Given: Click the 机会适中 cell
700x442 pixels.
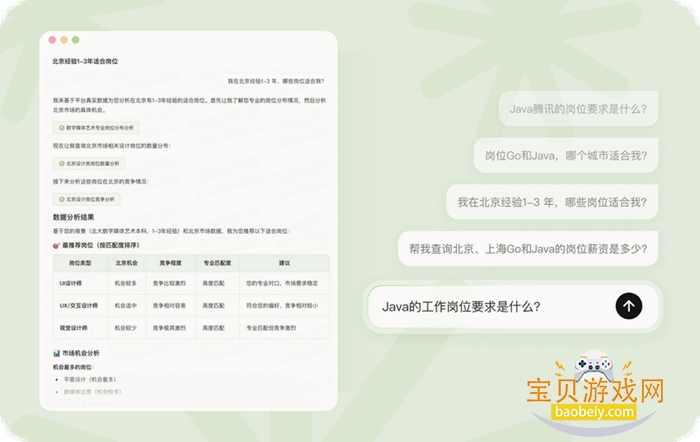Looking at the screenshot, I should pyautogui.click(x=126, y=305).
